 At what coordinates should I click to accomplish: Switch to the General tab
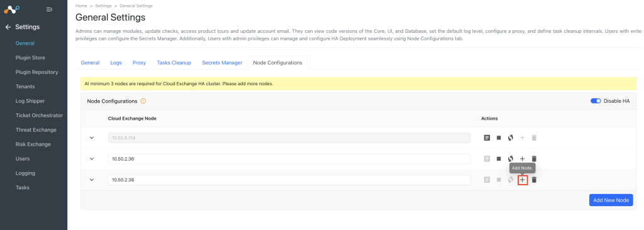point(90,62)
